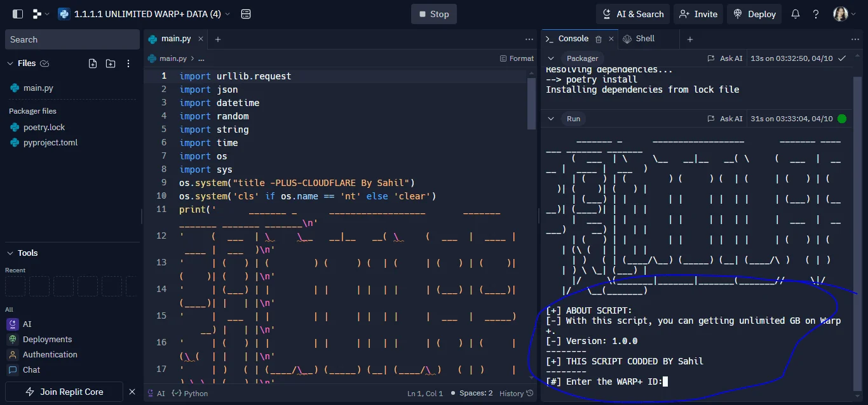Create a new folder
Image resolution: width=868 pixels, height=405 pixels.
pyautogui.click(x=111, y=63)
